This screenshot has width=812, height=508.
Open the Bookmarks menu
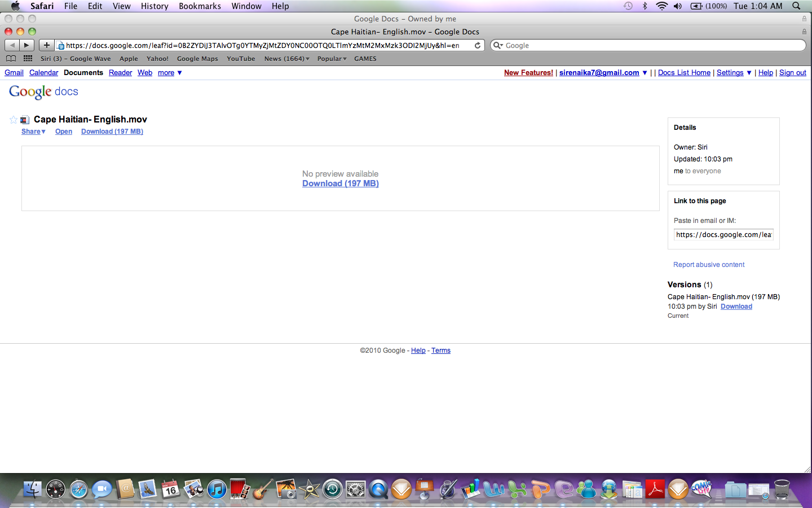[x=200, y=6]
